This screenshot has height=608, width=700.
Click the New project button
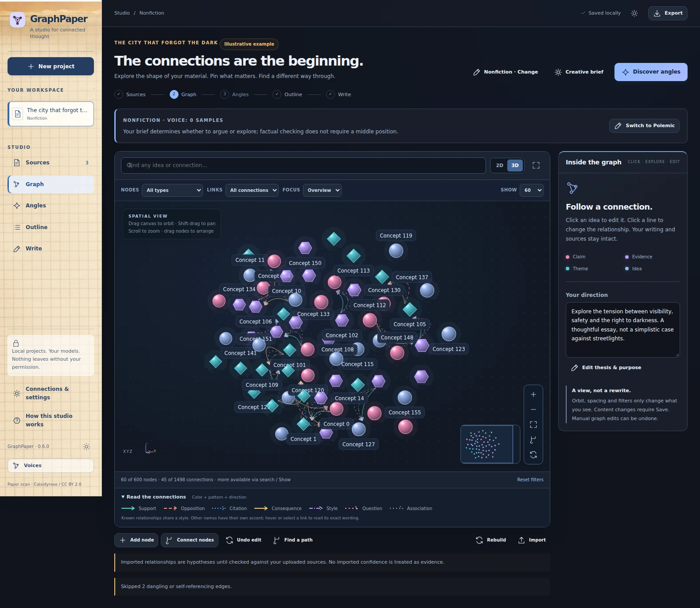tap(51, 66)
